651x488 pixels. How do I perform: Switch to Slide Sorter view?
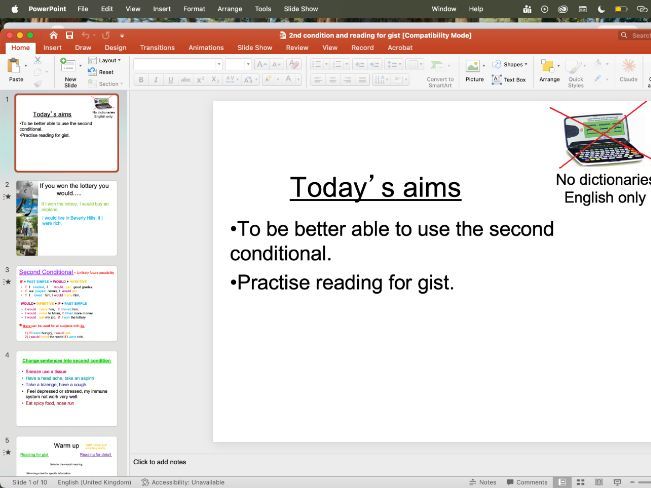580,482
